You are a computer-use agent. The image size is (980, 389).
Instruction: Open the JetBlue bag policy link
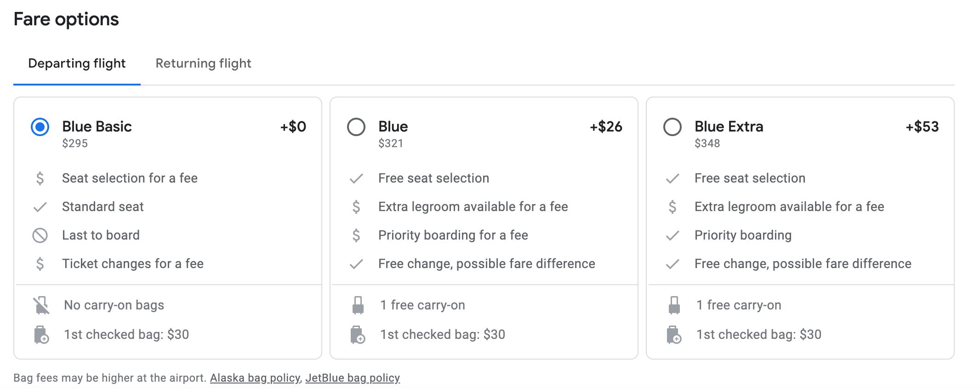coord(353,378)
